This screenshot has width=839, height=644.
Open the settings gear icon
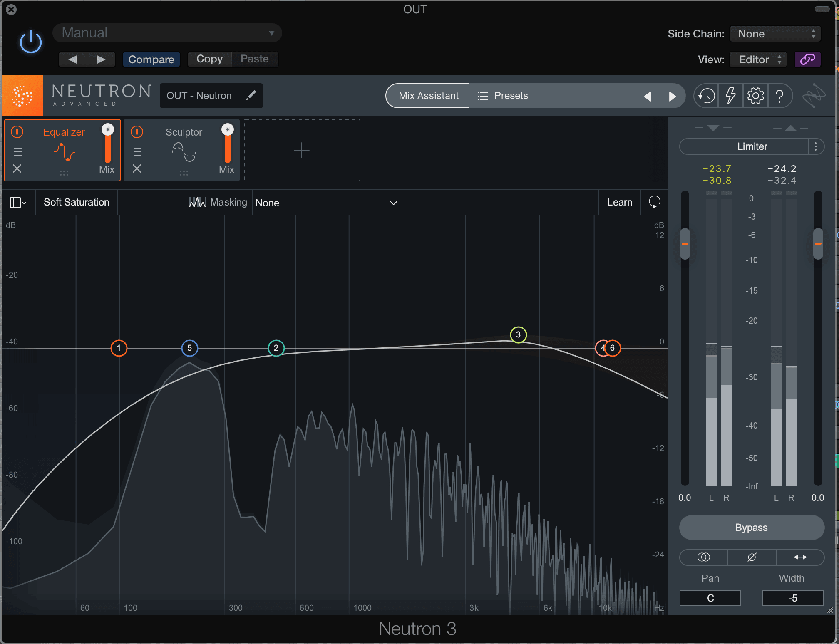[755, 96]
